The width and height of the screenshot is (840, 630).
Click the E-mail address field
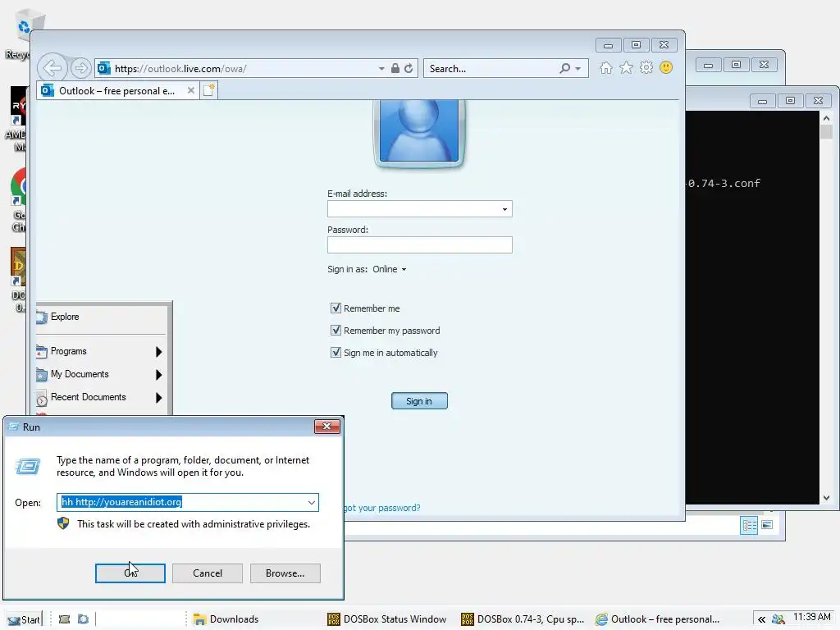tap(419, 209)
